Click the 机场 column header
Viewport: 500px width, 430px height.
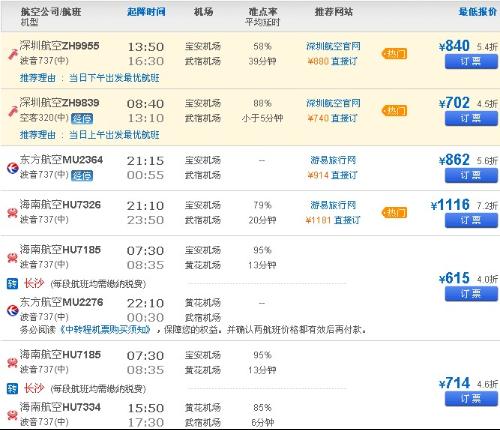(203, 12)
